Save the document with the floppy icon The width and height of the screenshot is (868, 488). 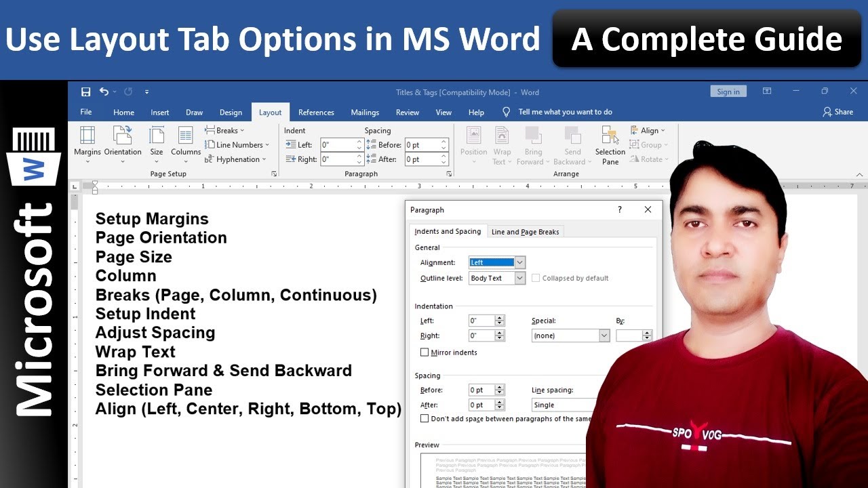[85, 91]
